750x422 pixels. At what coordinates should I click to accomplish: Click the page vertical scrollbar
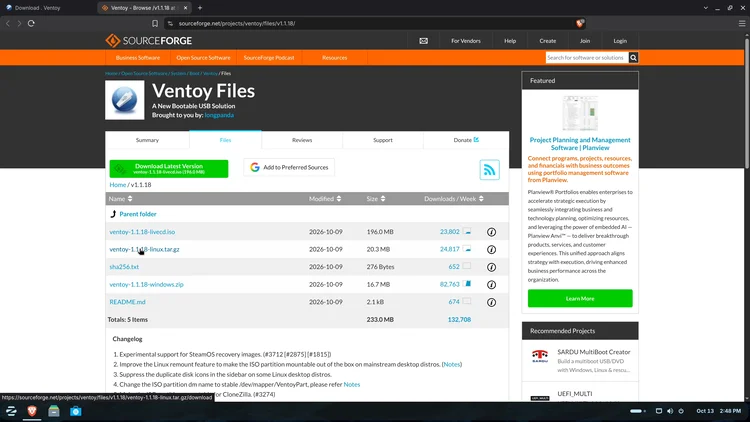pyautogui.click(x=747, y=103)
